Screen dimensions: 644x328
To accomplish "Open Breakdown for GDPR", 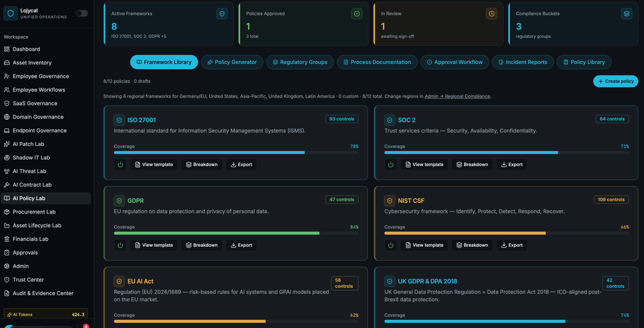I will tap(202, 245).
